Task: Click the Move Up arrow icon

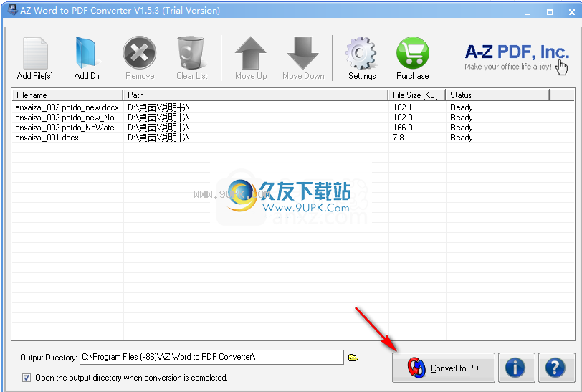Action: point(251,53)
